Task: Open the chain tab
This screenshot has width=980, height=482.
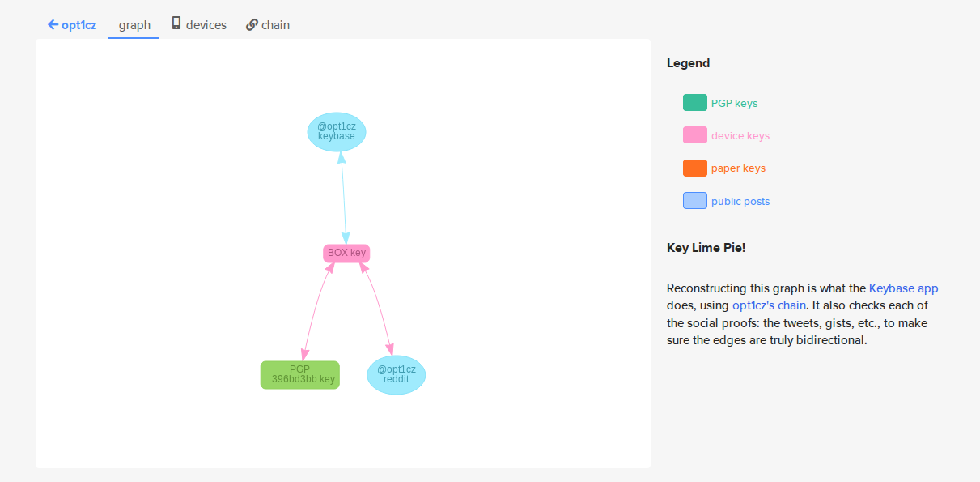Action: pos(268,25)
